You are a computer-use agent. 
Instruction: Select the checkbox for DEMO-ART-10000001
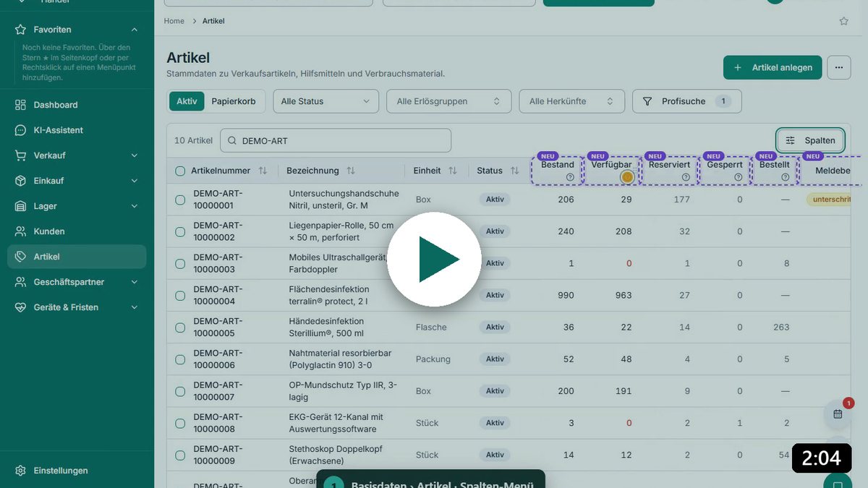pos(180,200)
